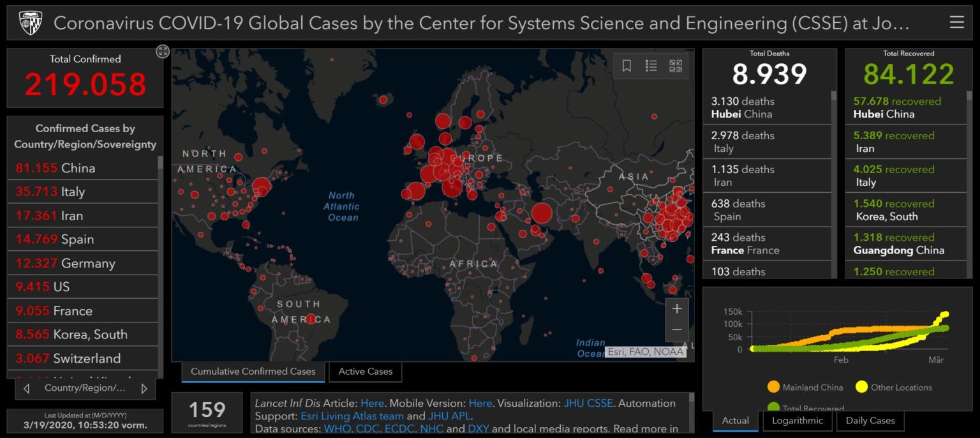Open the JHU CSSE visualization link
The width and height of the screenshot is (980, 438).
click(x=588, y=404)
